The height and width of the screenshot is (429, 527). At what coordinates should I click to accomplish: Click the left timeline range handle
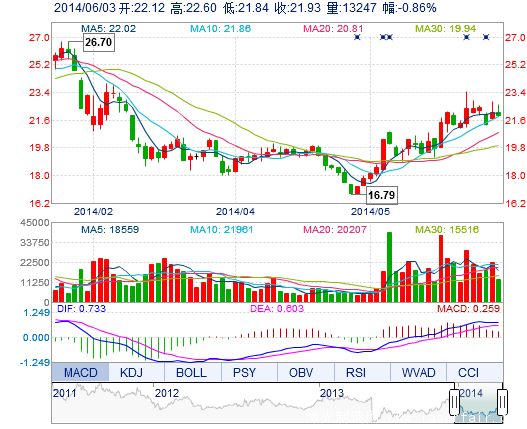[x=454, y=402]
